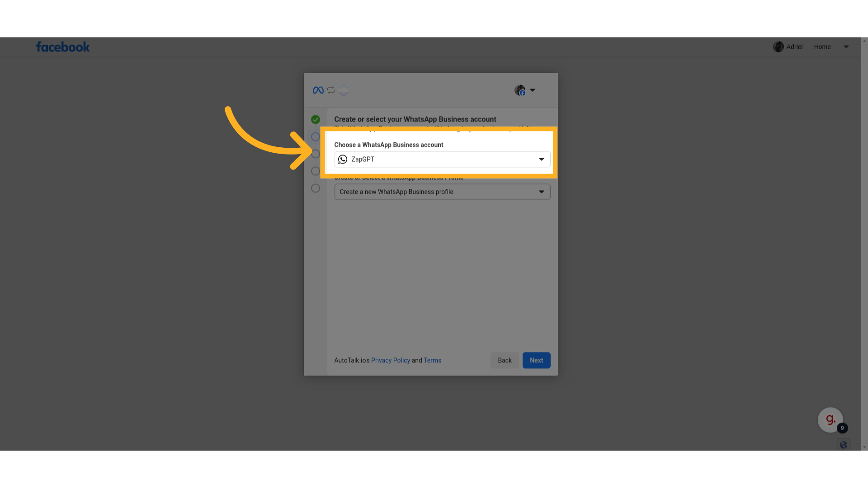This screenshot has width=868, height=488.
Task: Expand the header account menu arrow
Action: click(x=846, y=47)
